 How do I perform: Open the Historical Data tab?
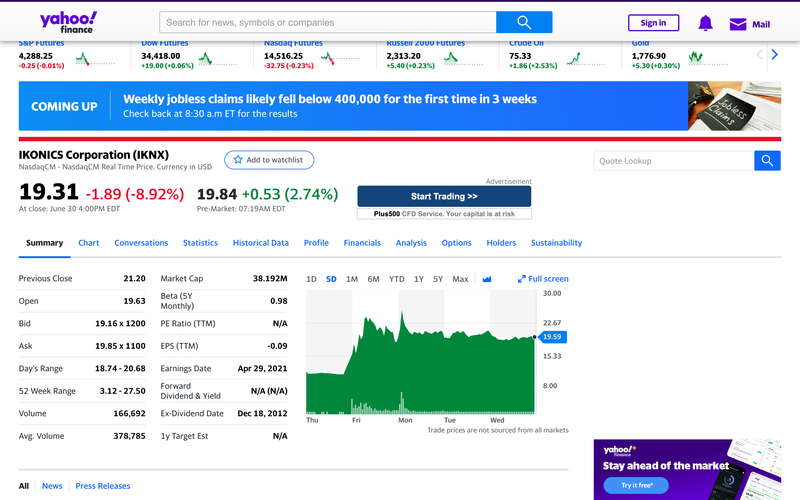pyautogui.click(x=261, y=243)
